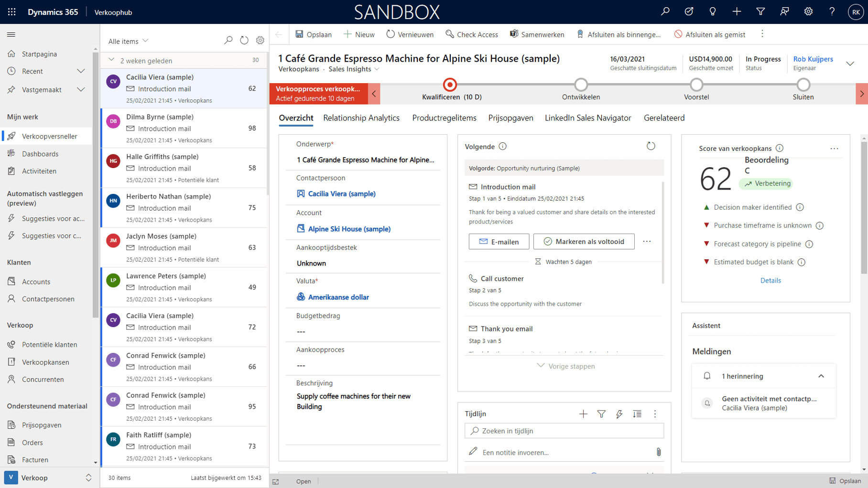Click the Zoeken in tijdlijn search field
Viewport: 868px width, 488px height.
click(x=564, y=431)
